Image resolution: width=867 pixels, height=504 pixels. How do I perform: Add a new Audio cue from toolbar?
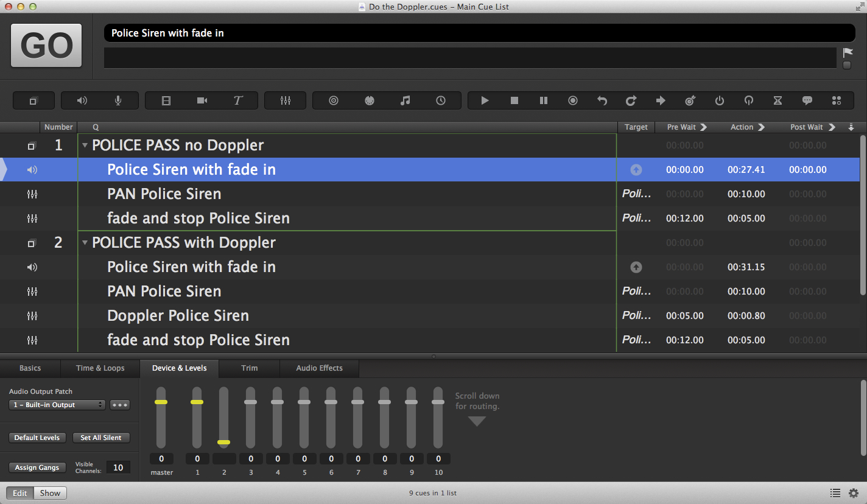coord(82,100)
